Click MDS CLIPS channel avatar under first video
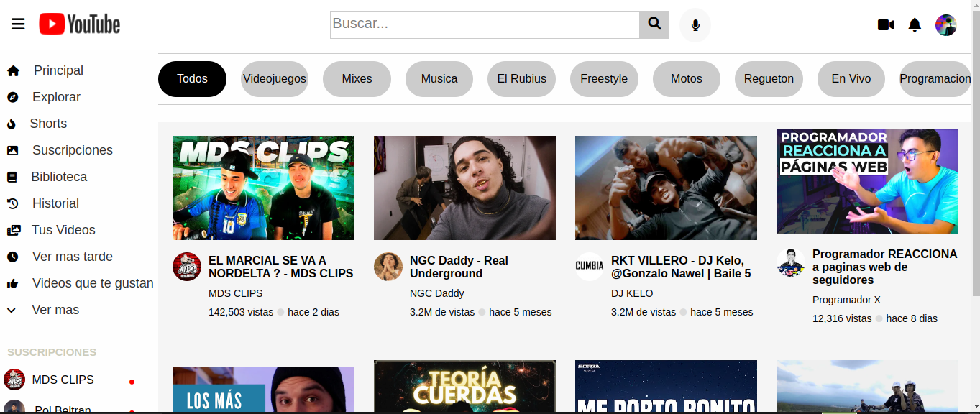This screenshot has width=980, height=414. coord(187,267)
